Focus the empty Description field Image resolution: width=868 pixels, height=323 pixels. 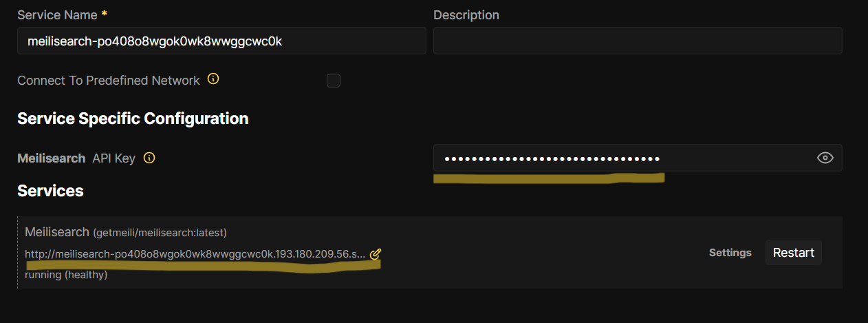pos(637,41)
